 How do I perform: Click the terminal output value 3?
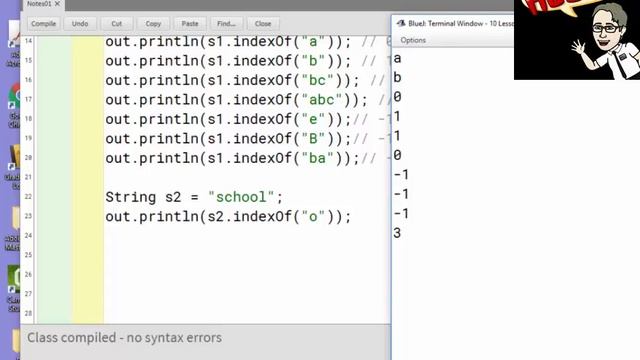397,233
